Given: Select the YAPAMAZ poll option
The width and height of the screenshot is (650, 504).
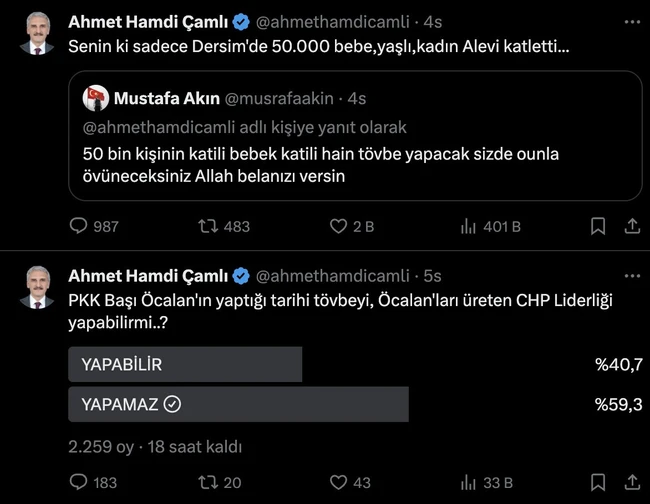Looking at the screenshot, I should point(238,404).
